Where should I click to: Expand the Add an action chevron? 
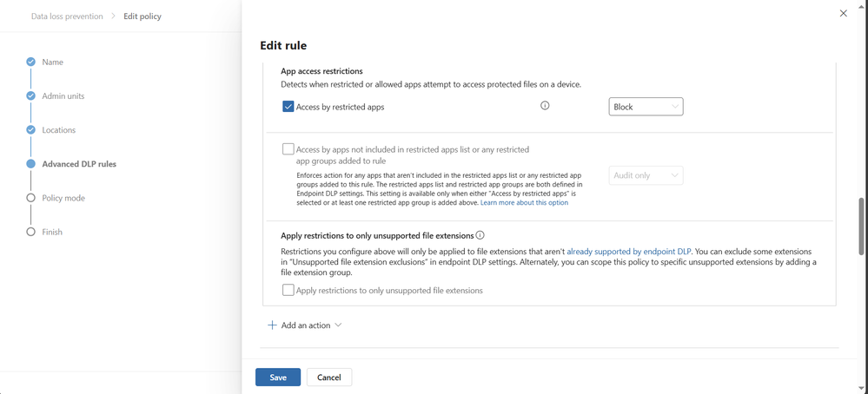338,325
